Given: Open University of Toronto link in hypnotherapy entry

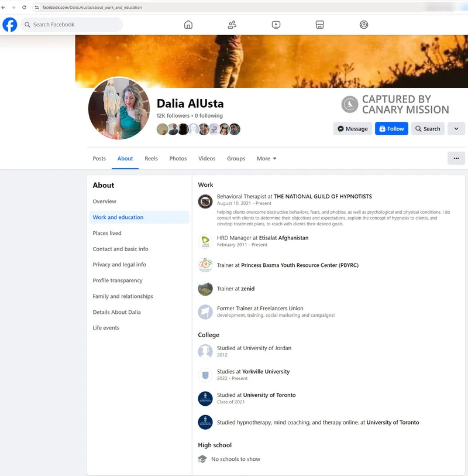Looking at the screenshot, I should point(393,422).
